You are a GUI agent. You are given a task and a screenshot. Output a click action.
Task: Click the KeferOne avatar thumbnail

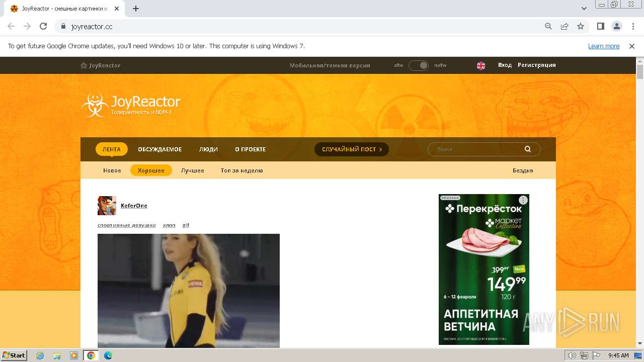107,206
